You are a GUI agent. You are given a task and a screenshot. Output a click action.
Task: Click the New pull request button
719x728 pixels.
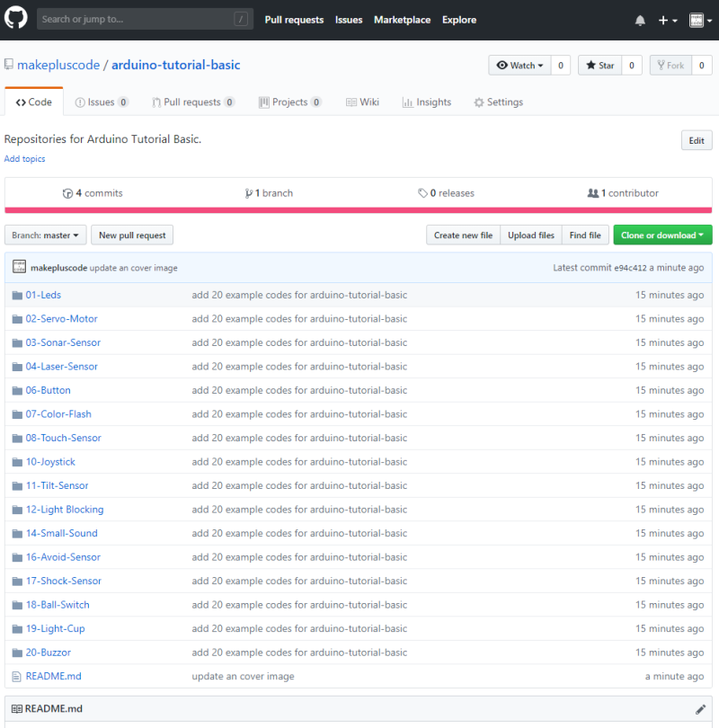pos(132,235)
